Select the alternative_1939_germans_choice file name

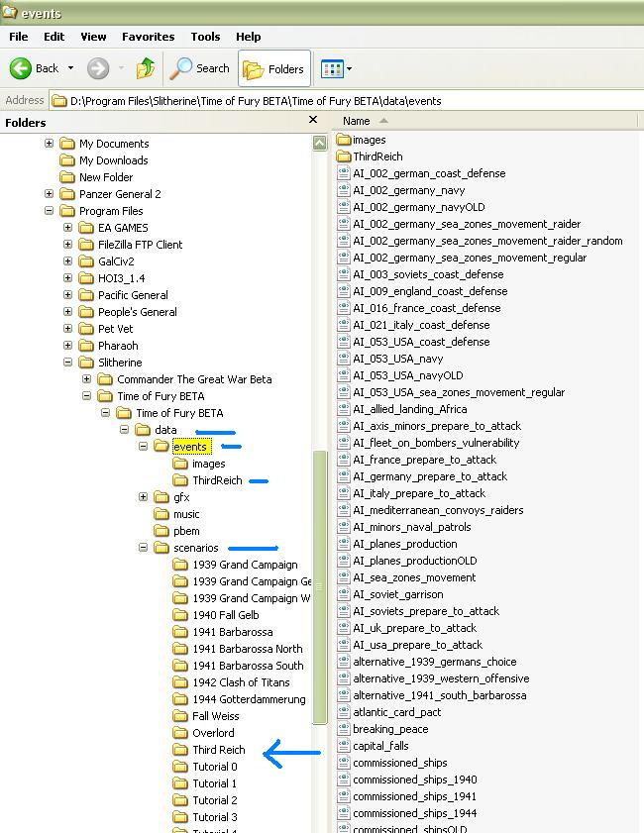point(435,662)
